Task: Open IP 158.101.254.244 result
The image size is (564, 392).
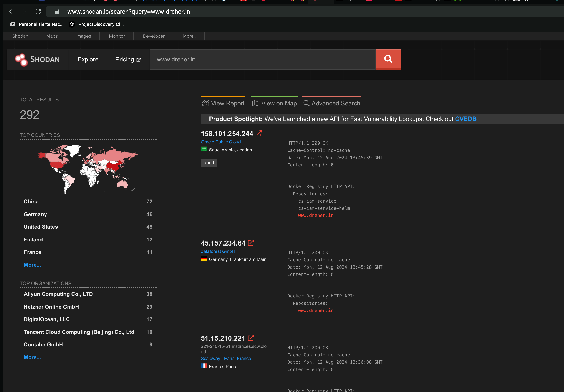Action: (227, 133)
